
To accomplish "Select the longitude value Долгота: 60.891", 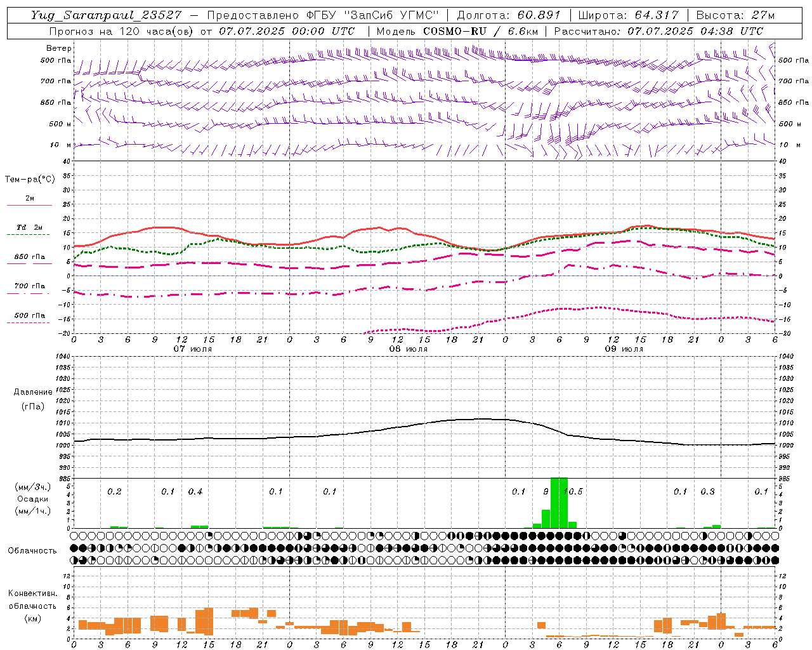I will point(509,15).
